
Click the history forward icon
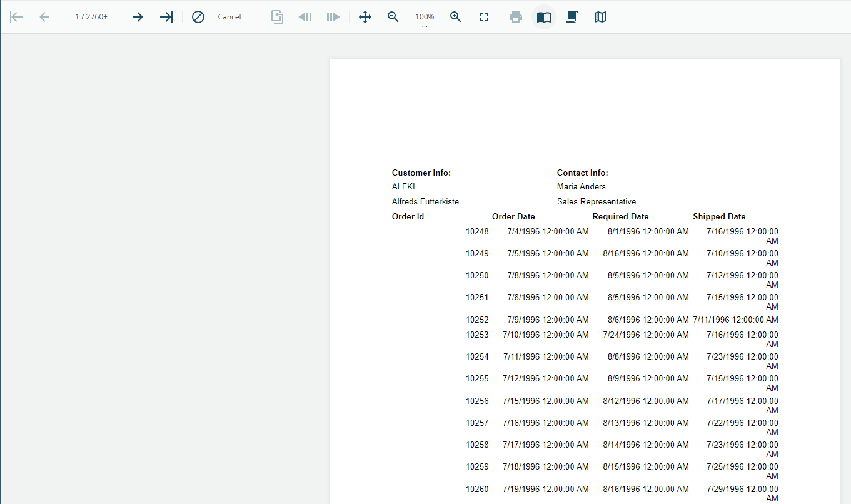[x=333, y=17]
